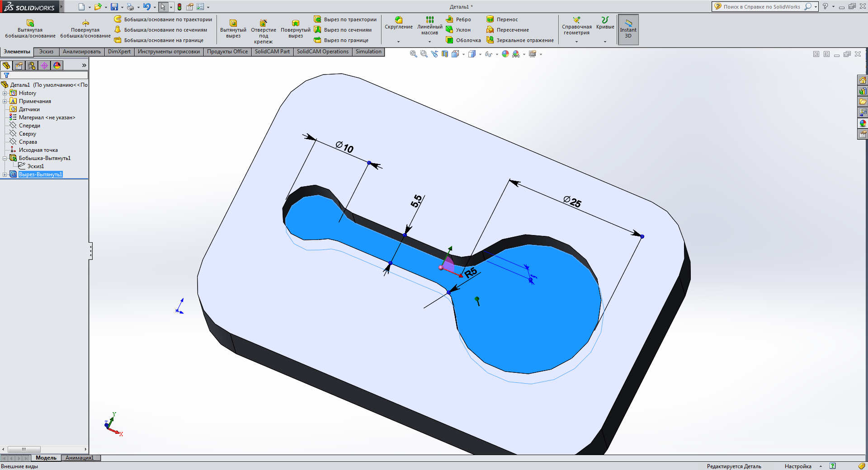This screenshot has width=868, height=470.
Task: Expand the dropdown arrow under Справочная геометрия
Action: [576, 42]
